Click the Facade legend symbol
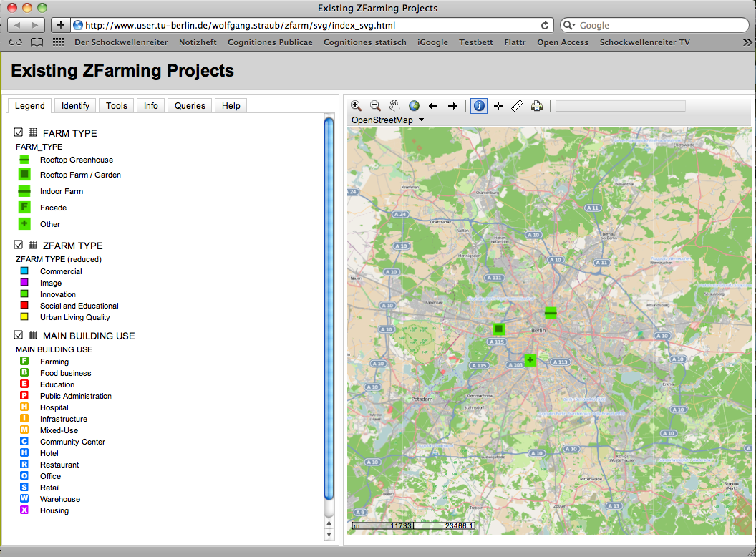Screen dimensions: 756x557 pyautogui.click(x=24, y=208)
